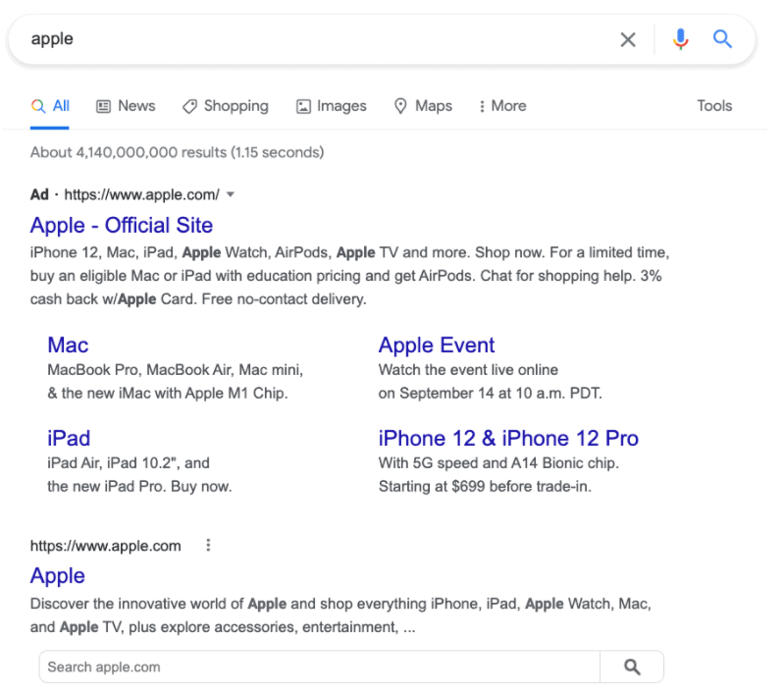
Task: Switch to the Maps tab
Action: point(423,106)
